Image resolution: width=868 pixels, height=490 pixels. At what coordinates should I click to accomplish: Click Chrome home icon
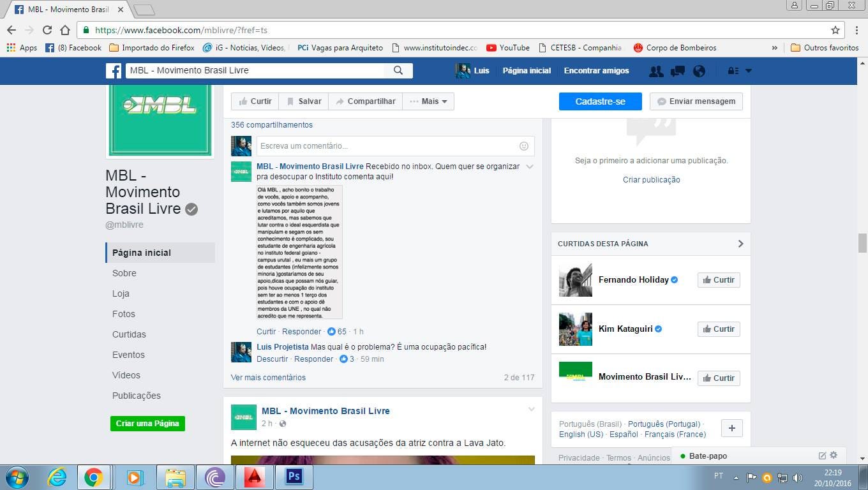click(x=65, y=30)
